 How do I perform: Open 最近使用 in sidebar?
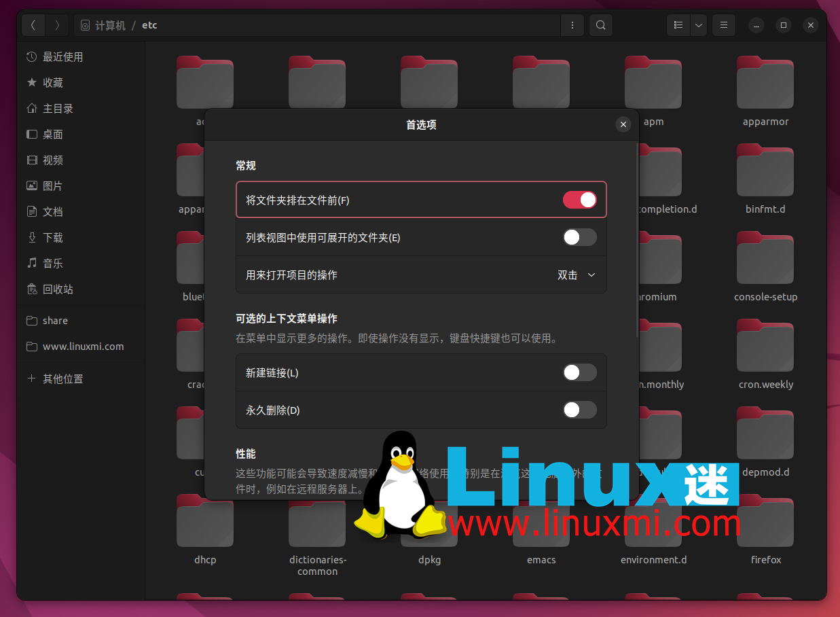pyautogui.click(x=81, y=57)
